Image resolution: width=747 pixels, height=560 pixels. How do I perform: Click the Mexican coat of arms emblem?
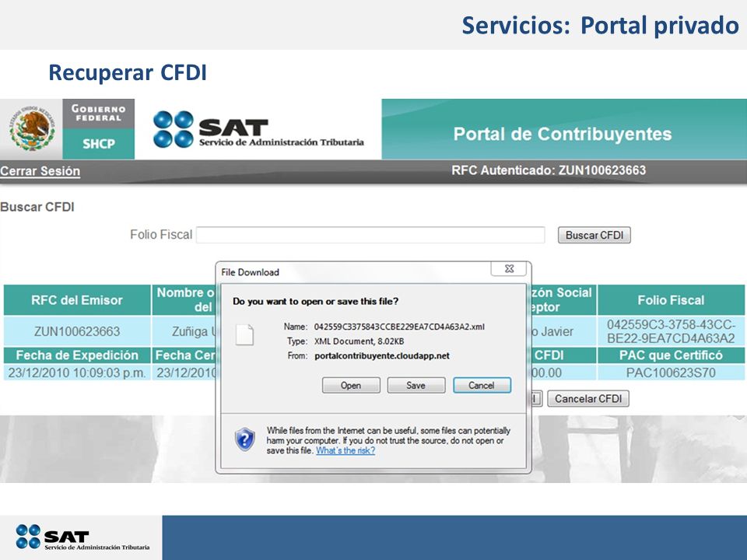(x=31, y=128)
